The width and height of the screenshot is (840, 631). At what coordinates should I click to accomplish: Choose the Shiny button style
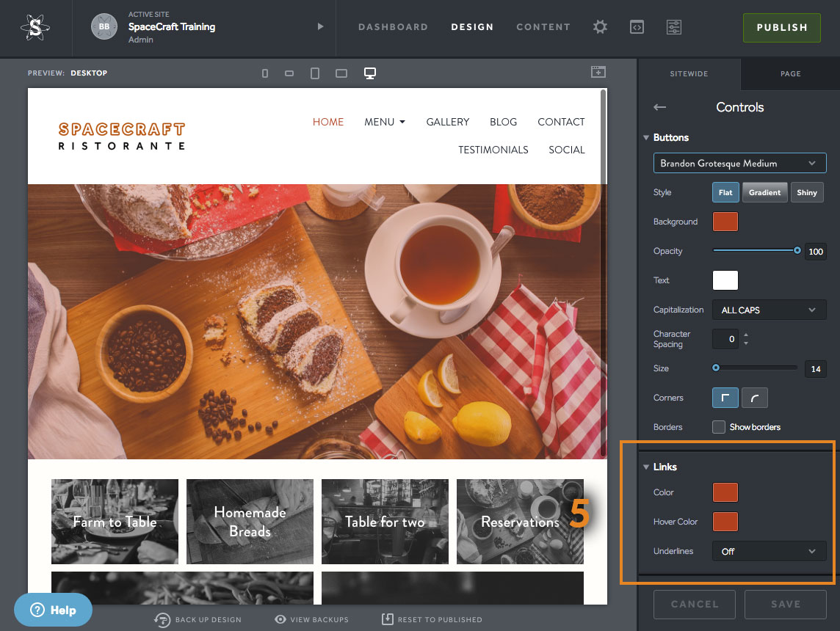click(807, 193)
